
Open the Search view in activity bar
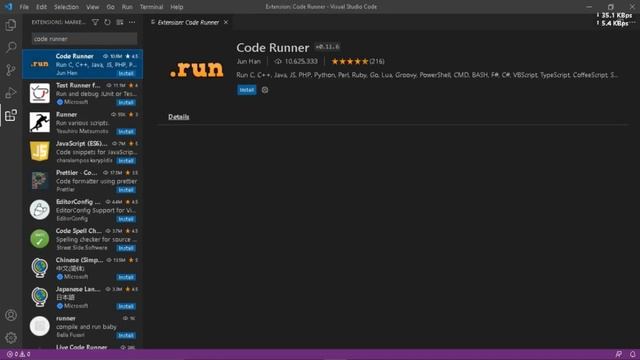pyautogui.click(x=11, y=47)
